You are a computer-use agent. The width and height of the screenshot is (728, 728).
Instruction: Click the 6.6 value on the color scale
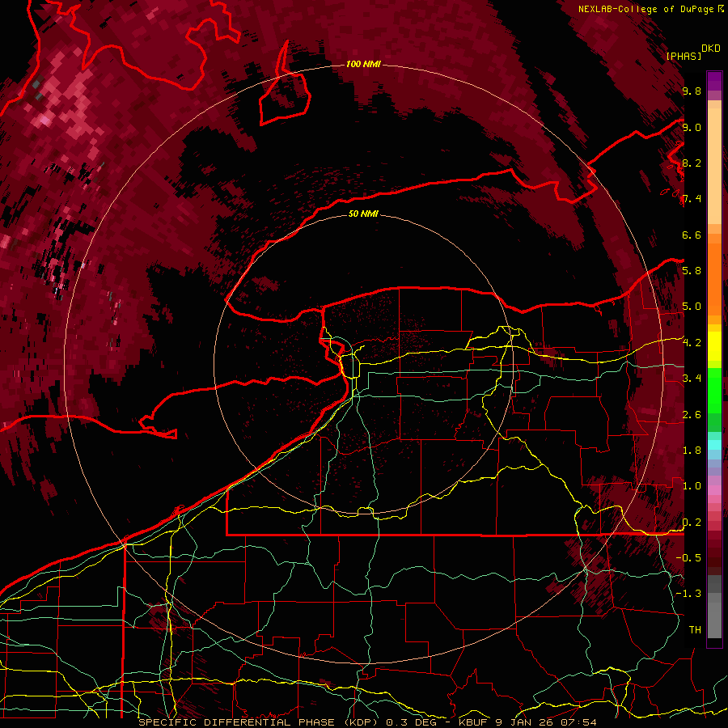[x=692, y=235]
